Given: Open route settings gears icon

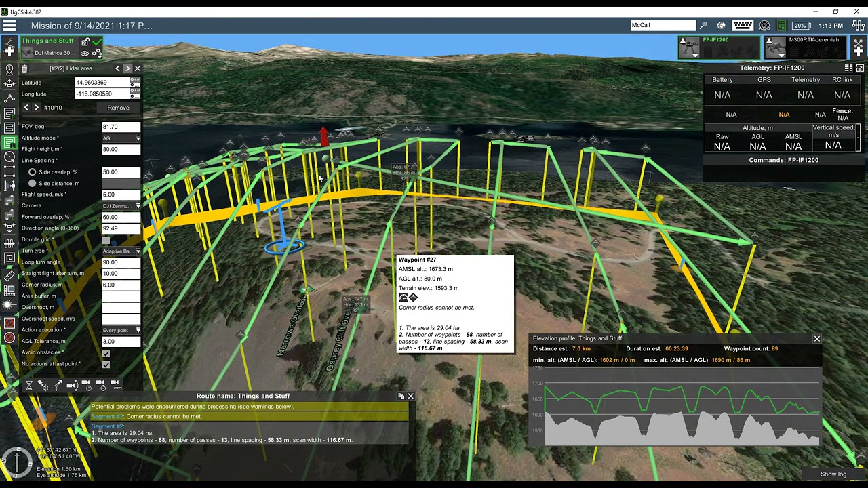Looking at the screenshot, I should point(97,53).
